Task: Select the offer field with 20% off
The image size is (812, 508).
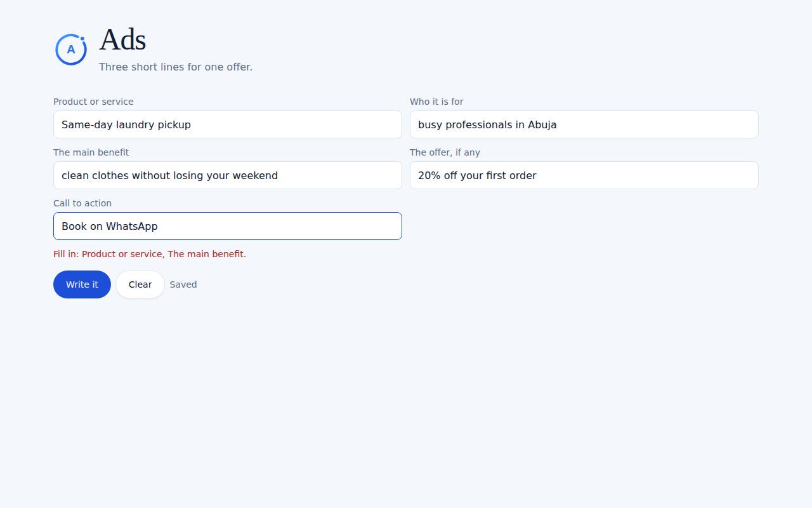Action: tap(584, 175)
